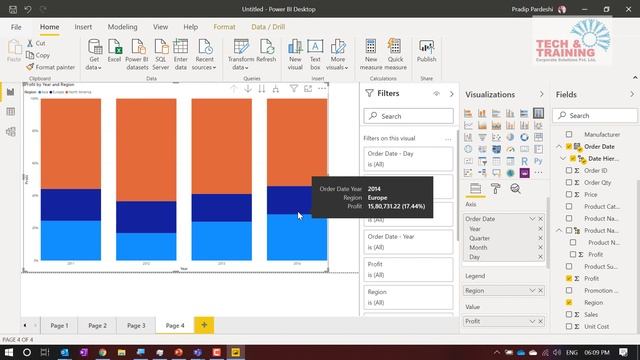Uncheck the Region field checkbox

click(569, 302)
